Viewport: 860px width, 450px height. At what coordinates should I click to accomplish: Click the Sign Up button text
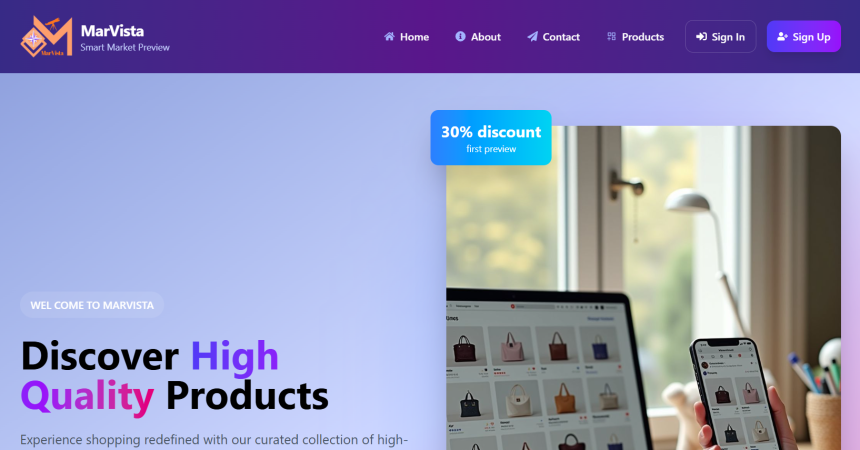click(811, 37)
